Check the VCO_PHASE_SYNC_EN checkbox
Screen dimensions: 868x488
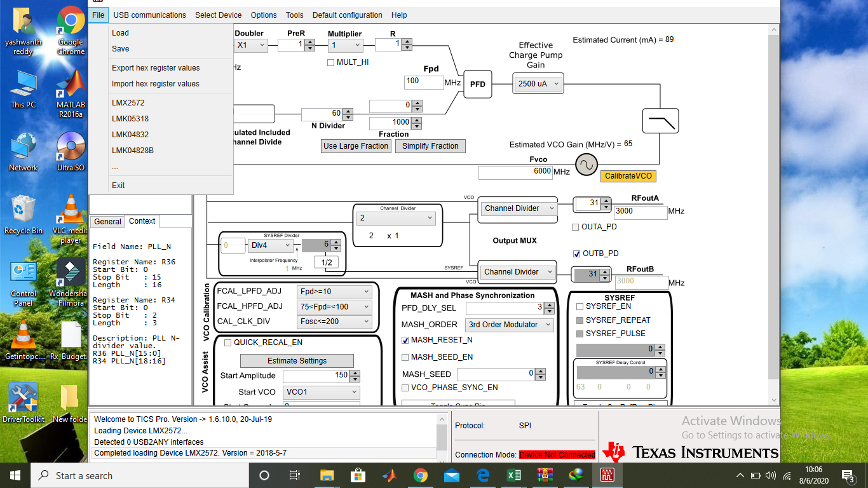coord(405,388)
